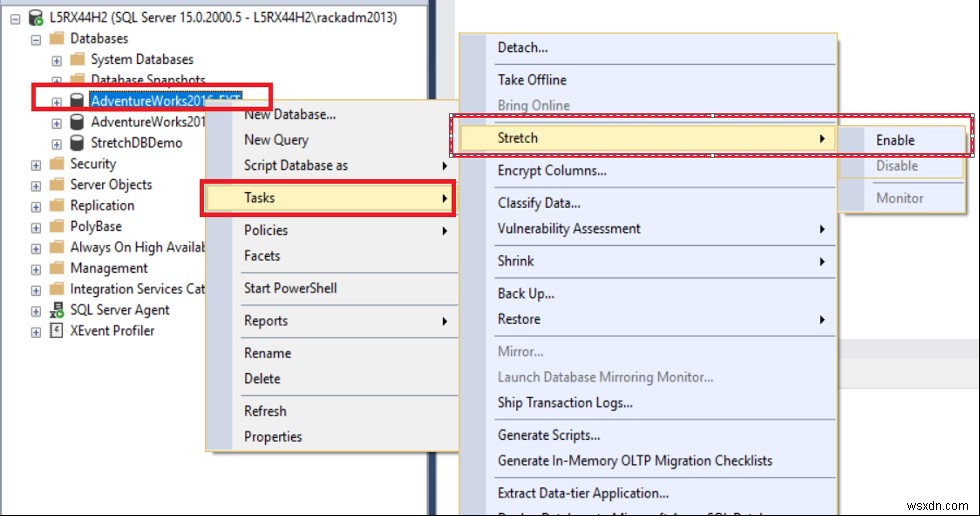Viewport: 980px width, 516px height.
Task: Click the PolyBase folder icon
Action: coord(57,226)
